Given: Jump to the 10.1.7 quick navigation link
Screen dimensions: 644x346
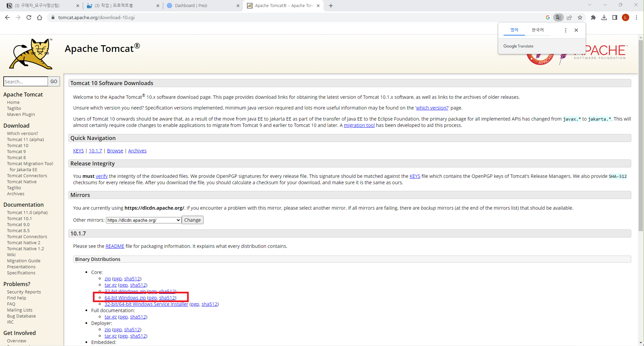Looking at the screenshot, I should pos(95,151).
